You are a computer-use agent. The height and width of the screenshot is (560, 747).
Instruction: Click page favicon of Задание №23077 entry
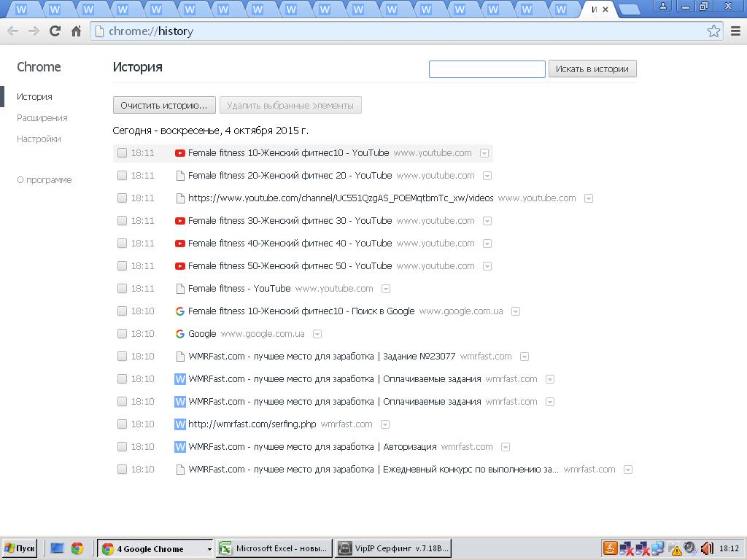tap(180, 356)
